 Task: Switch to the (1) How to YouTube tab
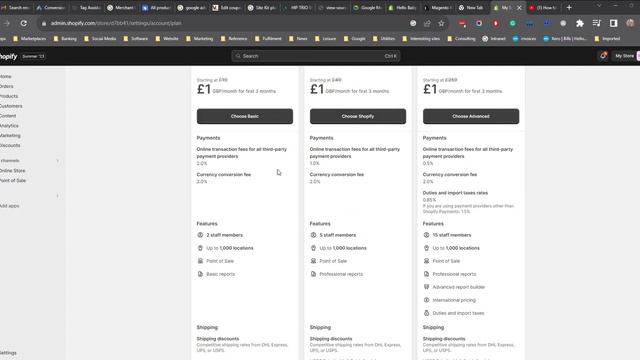(x=543, y=7)
